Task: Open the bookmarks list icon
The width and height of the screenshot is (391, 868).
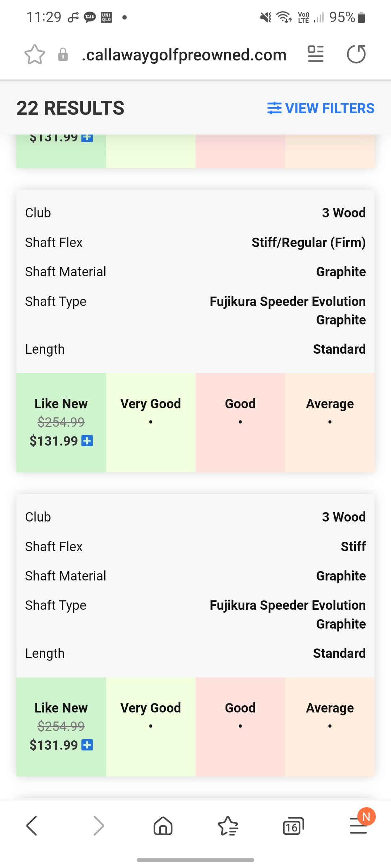Action: point(228,826)
